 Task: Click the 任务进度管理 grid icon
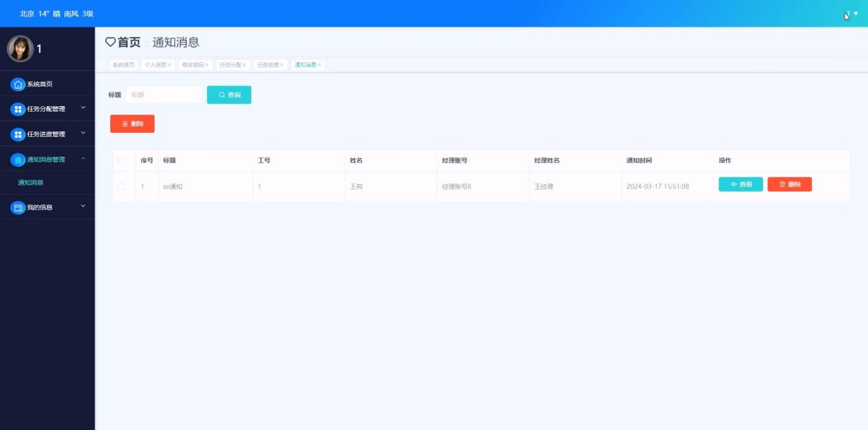point(18,134)
